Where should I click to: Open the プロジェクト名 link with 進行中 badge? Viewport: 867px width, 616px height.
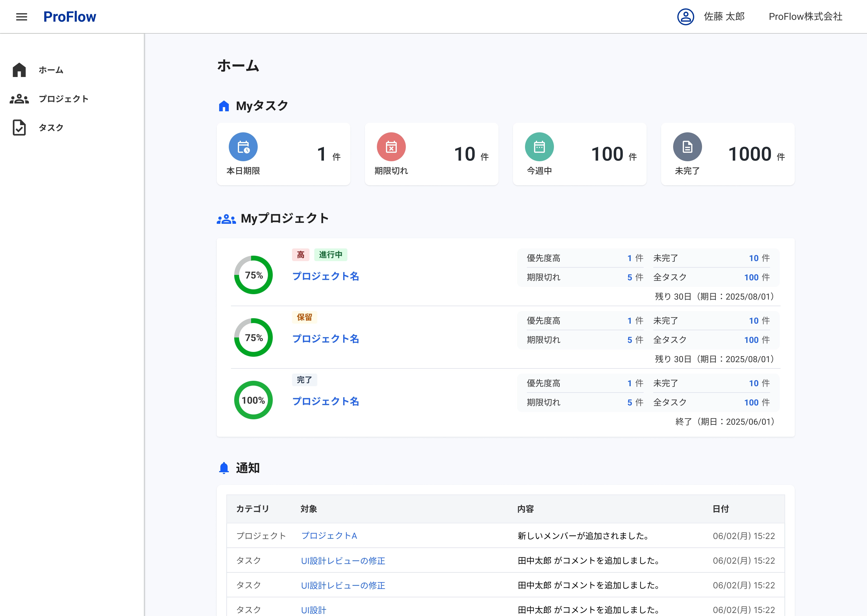[x=326, y=276]
